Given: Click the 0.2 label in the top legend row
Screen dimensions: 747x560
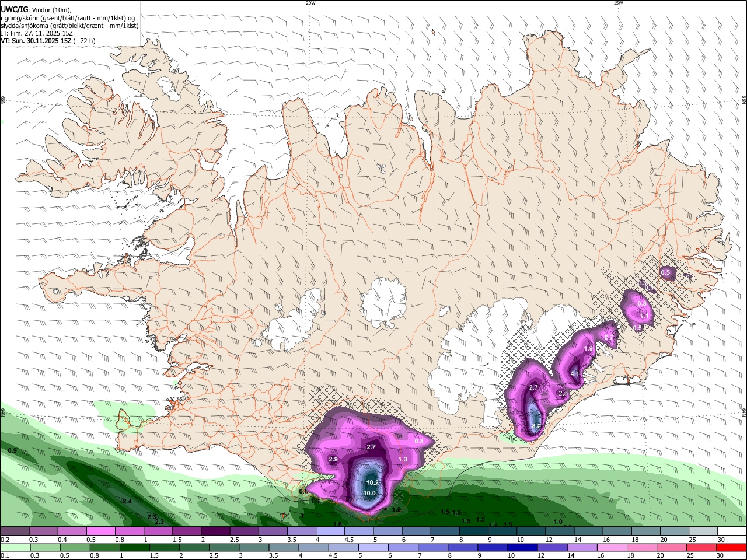Looking at the screenshot, I should (5, 540).
